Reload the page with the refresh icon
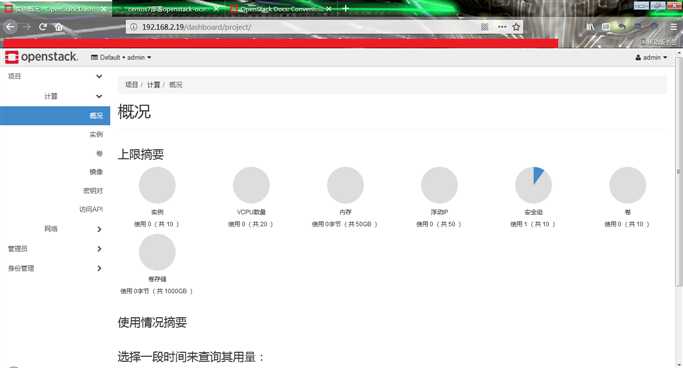The width and height of the screenshot is (683, 368). pos(43,27)
